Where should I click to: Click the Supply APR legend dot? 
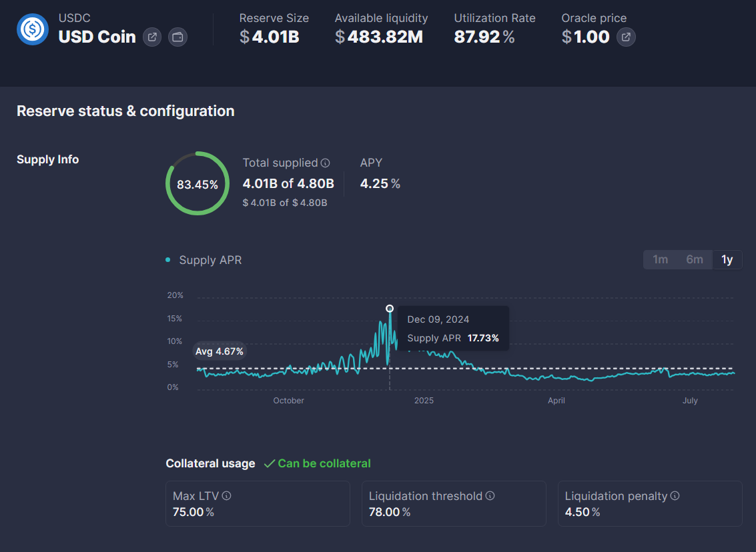(167, 259)
